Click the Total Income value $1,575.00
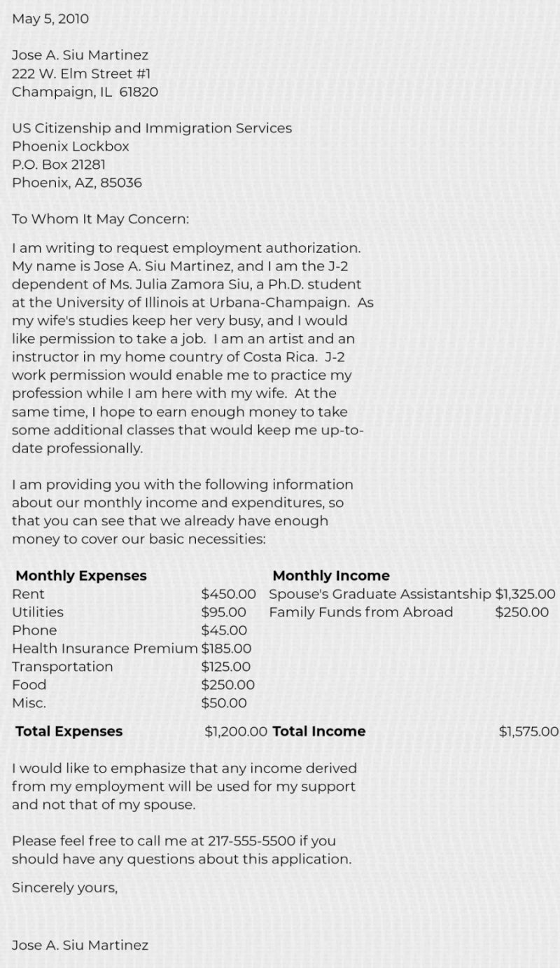 [x=528, y=731]
